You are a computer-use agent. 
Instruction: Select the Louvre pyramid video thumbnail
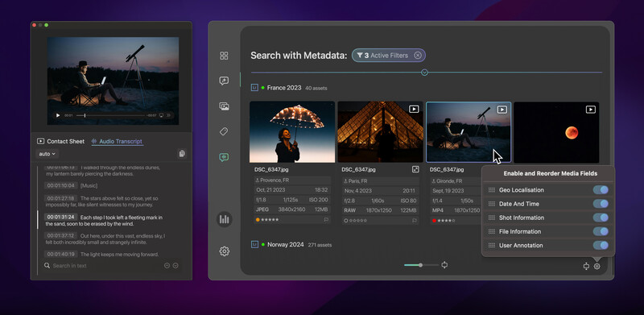[380, 132]
